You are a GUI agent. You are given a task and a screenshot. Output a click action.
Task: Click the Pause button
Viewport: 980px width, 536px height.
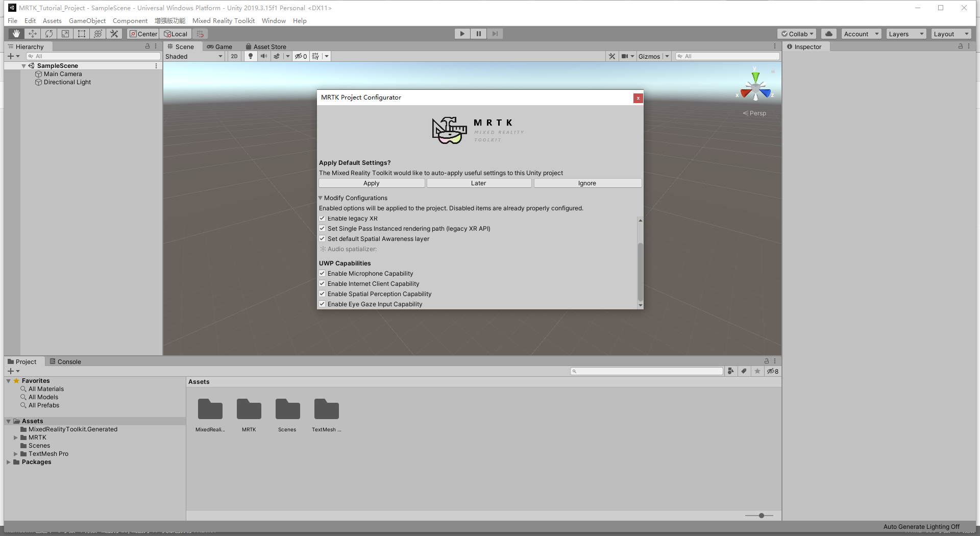click(478, 34)
